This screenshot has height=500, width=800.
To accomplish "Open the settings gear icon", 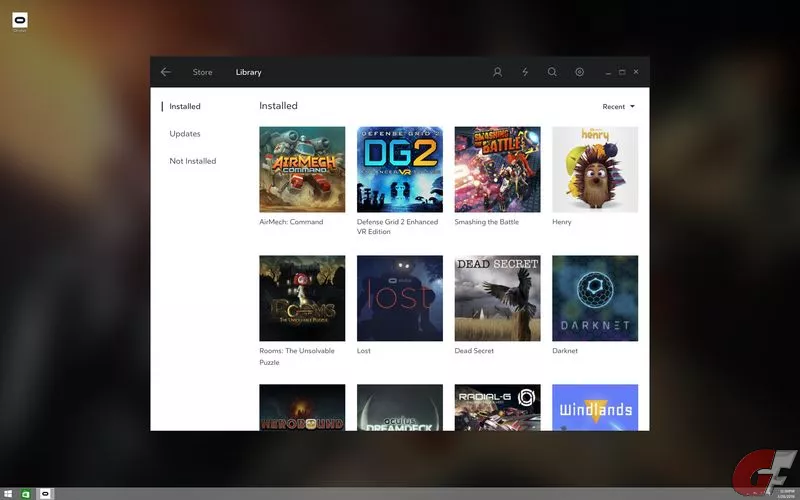I will 579,72.
